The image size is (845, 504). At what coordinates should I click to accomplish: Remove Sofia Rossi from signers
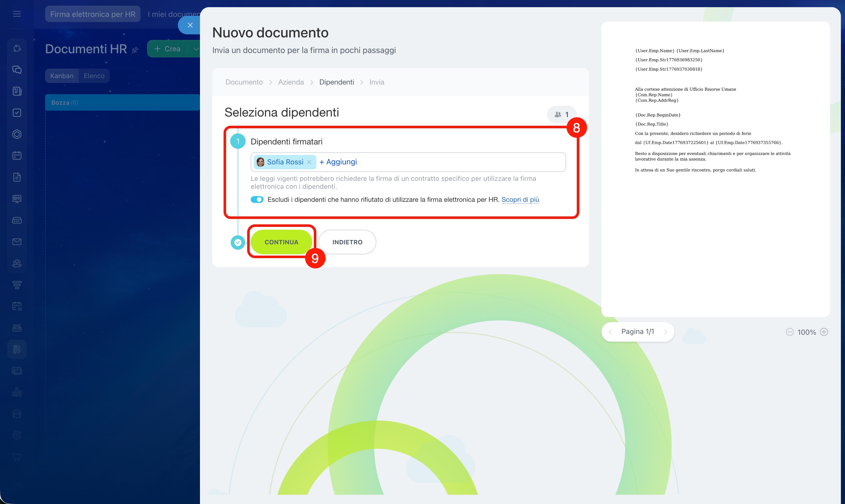point(309,162)
